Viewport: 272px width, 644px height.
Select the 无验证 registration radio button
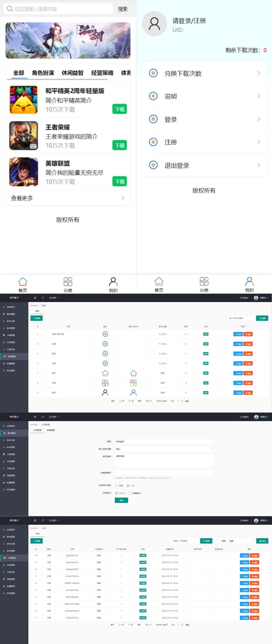click(x=116, y=493)
